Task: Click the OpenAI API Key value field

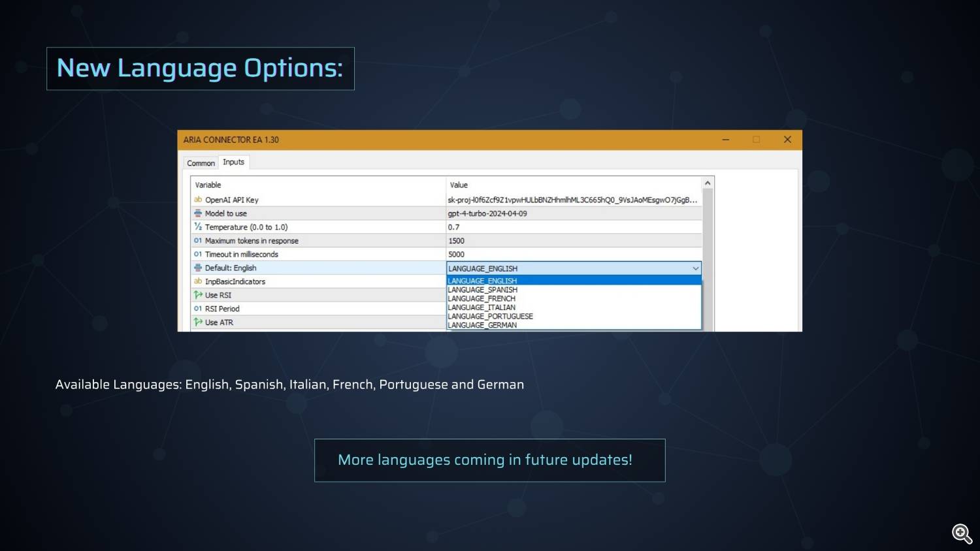Action: click(574, 200)
